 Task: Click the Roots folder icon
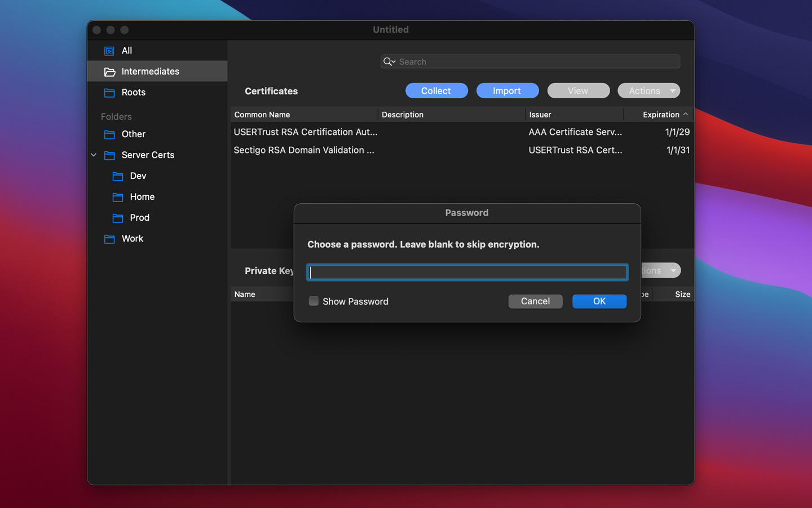click(x=109, y=93)
